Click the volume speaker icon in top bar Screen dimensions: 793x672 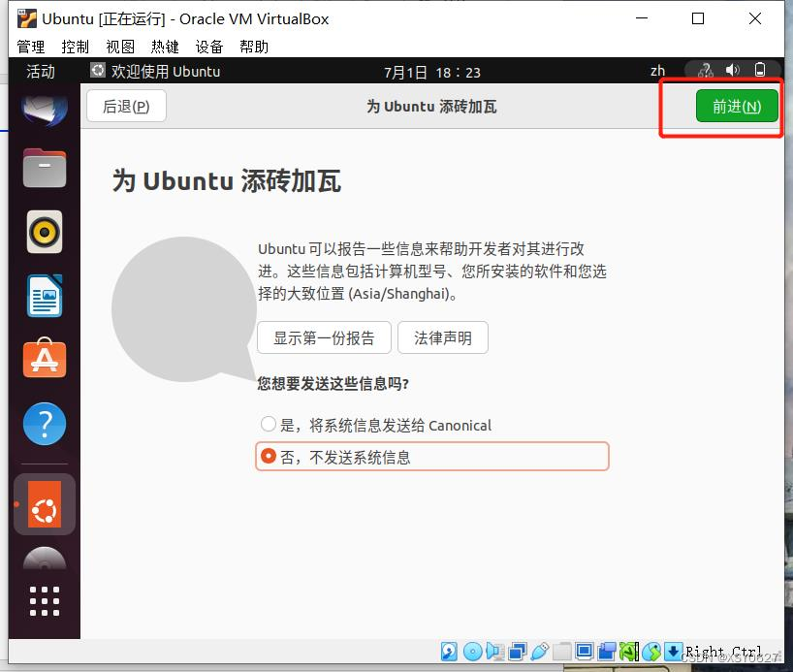coord(732,71)
